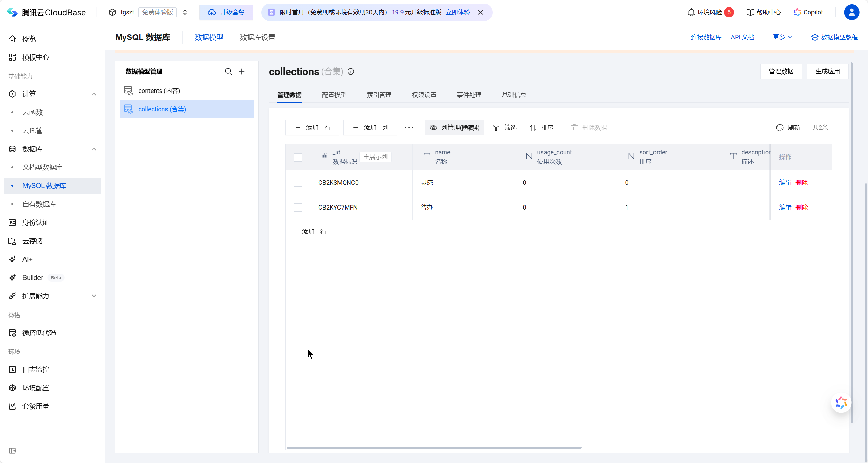Click search icon in data model panel

[228, 71]
